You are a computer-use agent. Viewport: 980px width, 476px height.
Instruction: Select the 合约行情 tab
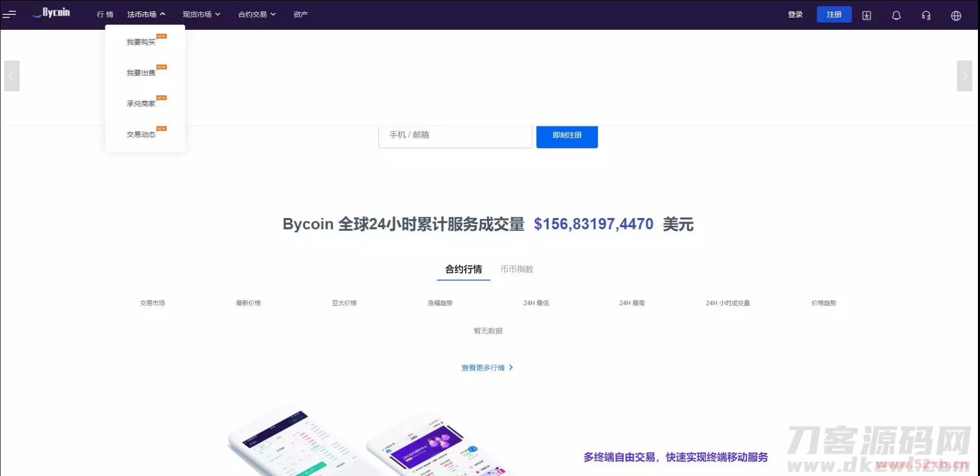[x=464, y=269]
